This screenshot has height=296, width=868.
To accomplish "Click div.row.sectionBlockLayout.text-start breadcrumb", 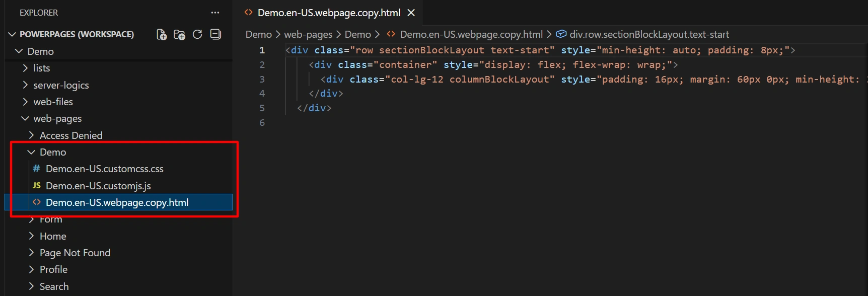I will pyautogui.click(x=649, y=34).
